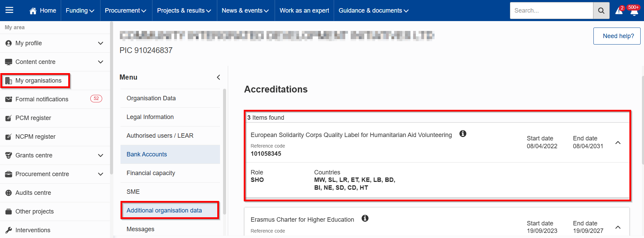Select the PIC 910246837 text

[146, 50]
